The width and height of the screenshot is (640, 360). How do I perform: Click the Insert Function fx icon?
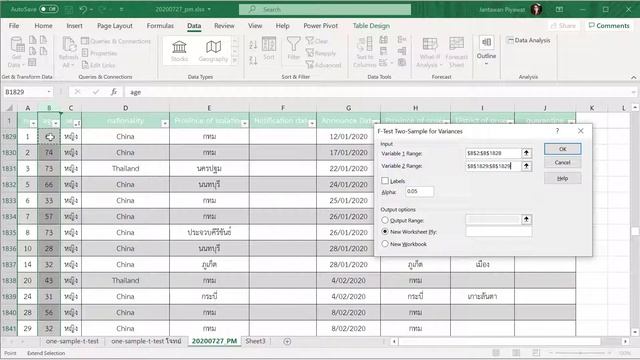[x=114, y=92]
